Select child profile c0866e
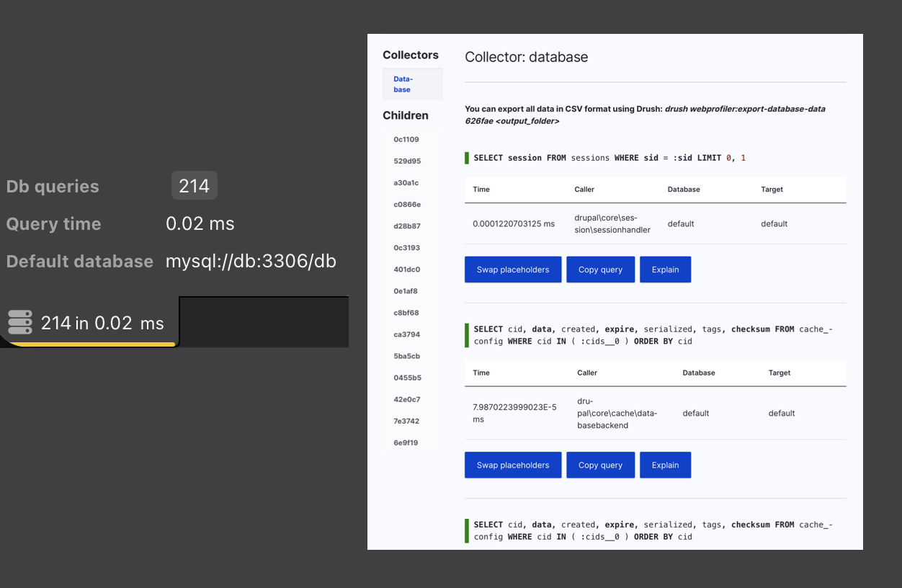 (x=407, y=205)
